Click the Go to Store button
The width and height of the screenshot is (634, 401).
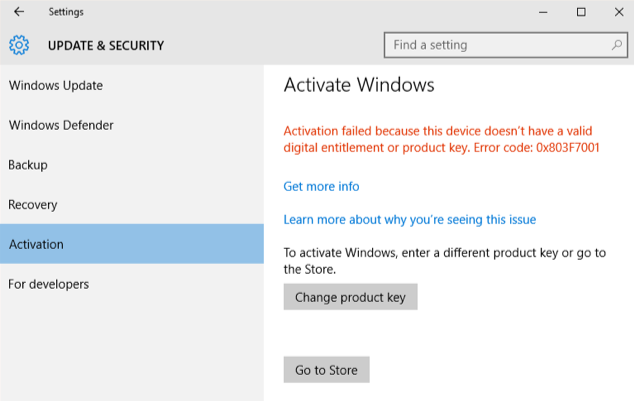click(327, 370)
